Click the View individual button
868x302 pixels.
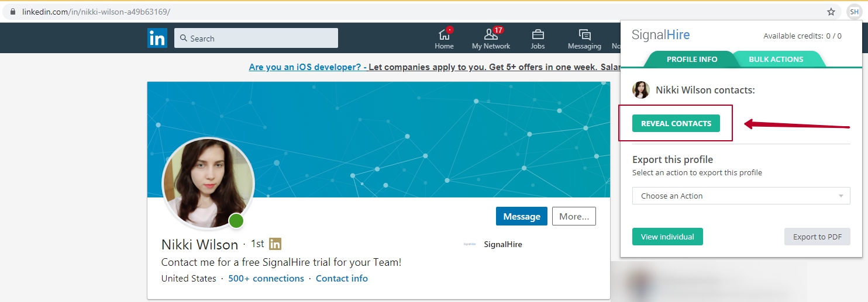(667, 237)
